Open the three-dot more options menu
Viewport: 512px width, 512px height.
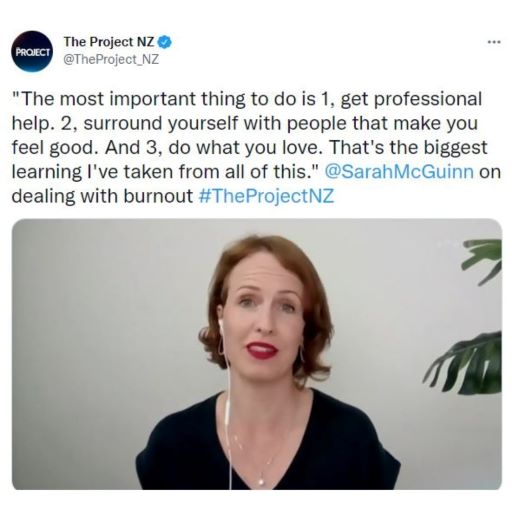494,42
